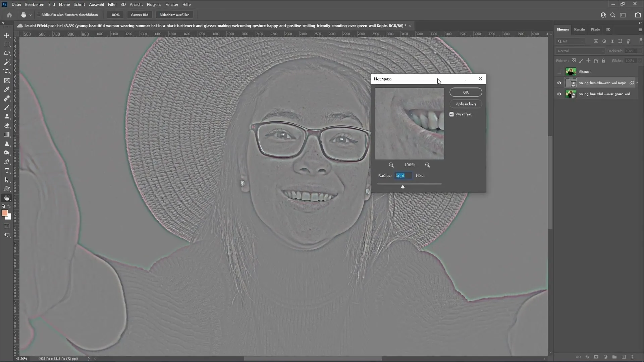Toggle type layer filter
The width and height of the screenshot is (644, 362).
click(x=612, y=41)
